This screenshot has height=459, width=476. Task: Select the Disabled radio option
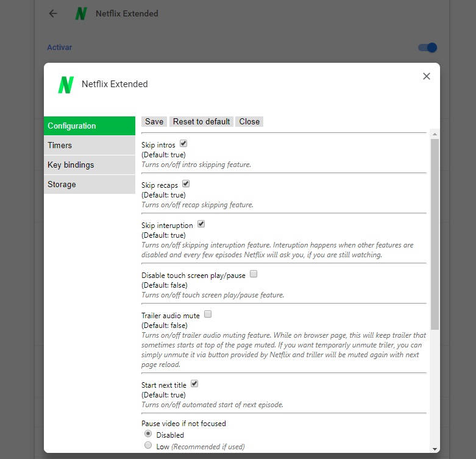148,434
